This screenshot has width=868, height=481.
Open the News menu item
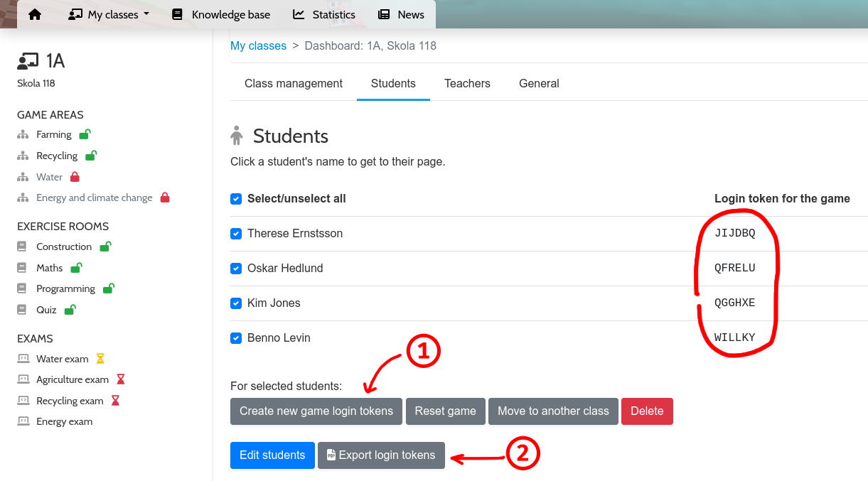click(401, 14)
